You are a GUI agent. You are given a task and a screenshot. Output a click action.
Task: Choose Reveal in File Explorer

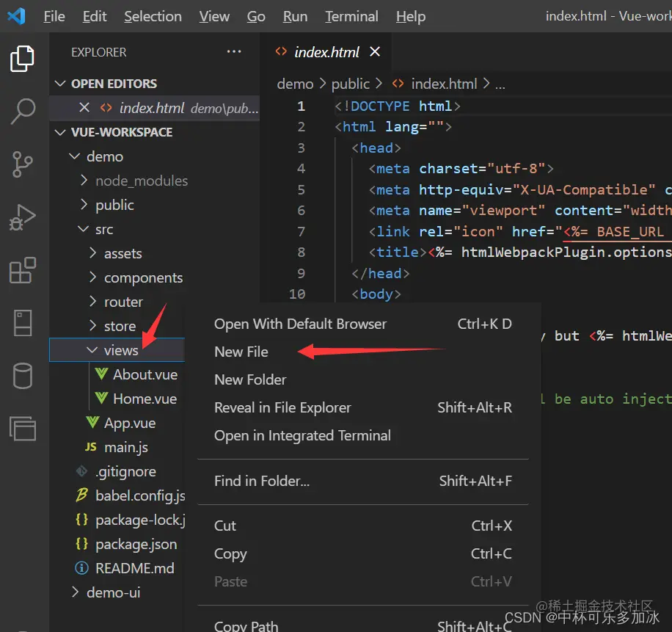[x=363, y=407]
